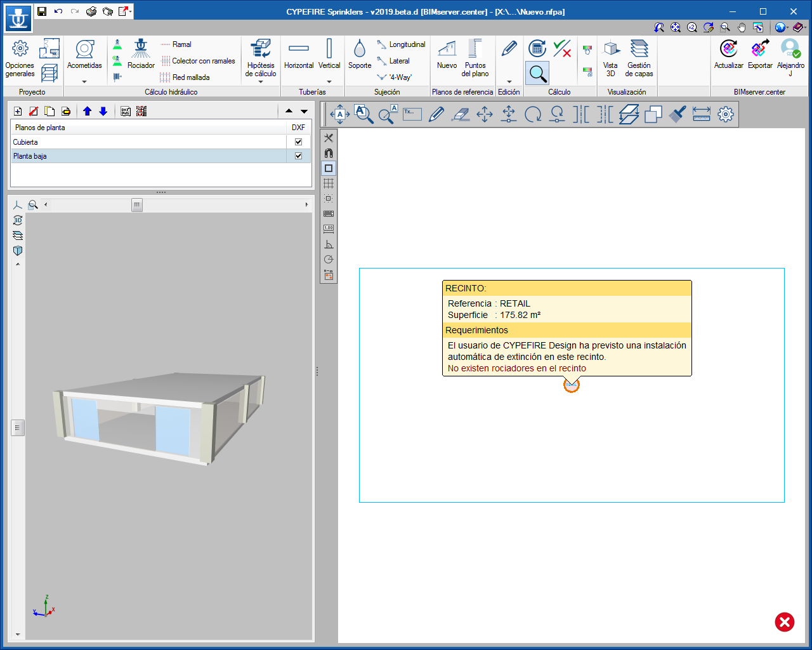Run the calculator Calcular icon
This screenshot has width=812, height=650.
(537, 48)
